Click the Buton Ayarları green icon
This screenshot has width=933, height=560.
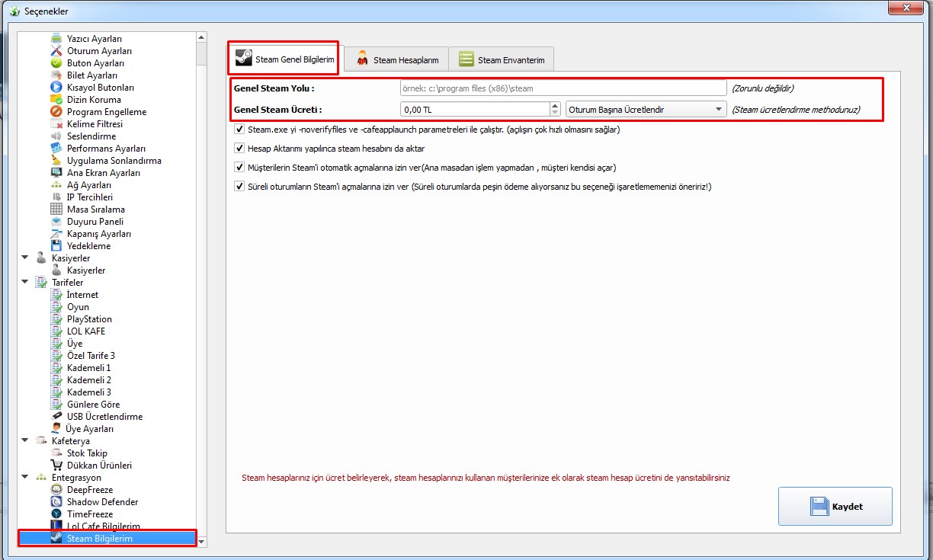click(56, 63)
